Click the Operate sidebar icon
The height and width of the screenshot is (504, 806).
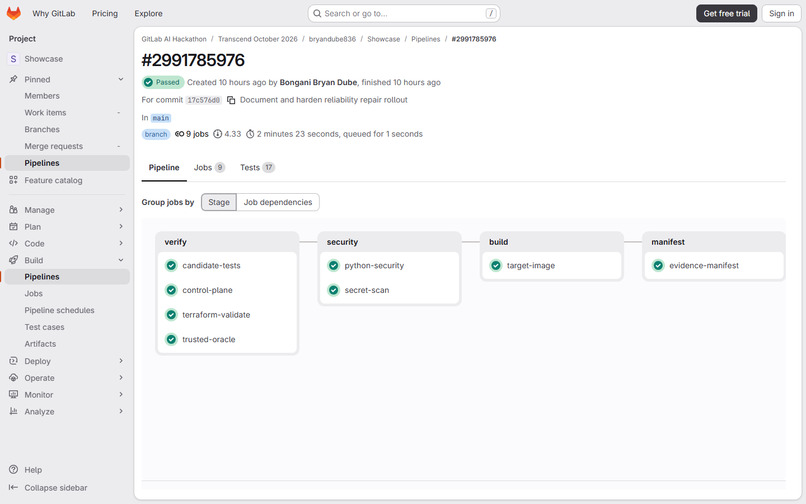click(13, 378)
